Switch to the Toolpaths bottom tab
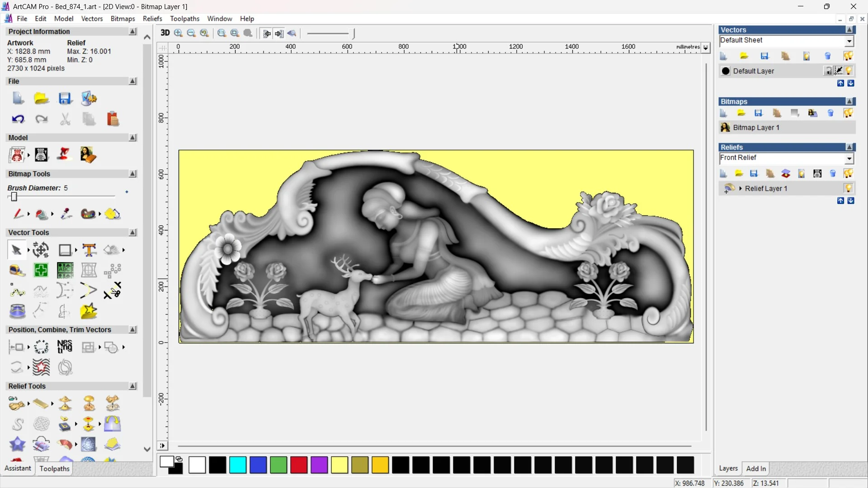The width and height of the screenshot is (868, 488). [x=54, y=469]
